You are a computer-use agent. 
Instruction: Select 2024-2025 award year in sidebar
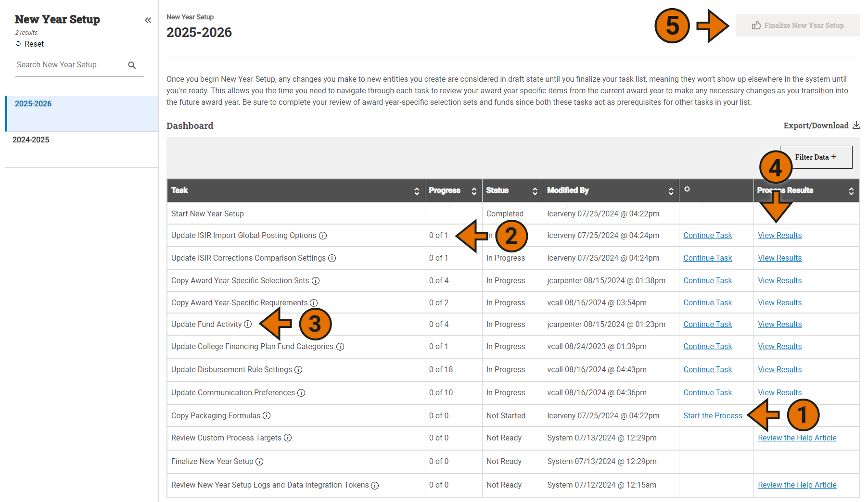pos(82,150)
